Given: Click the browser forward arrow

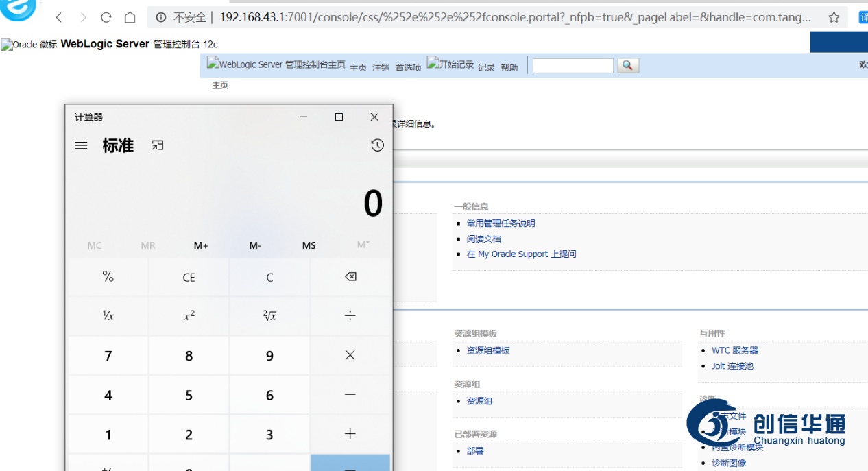Looking at the screenshot, I should [x=83, y=17].
